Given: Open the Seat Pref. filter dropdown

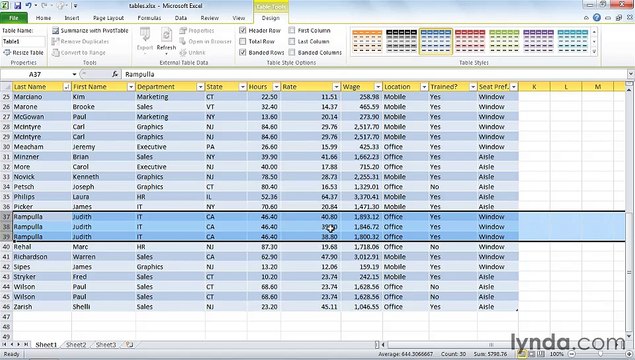Looking at the screenshot, I should click(514, 87).
